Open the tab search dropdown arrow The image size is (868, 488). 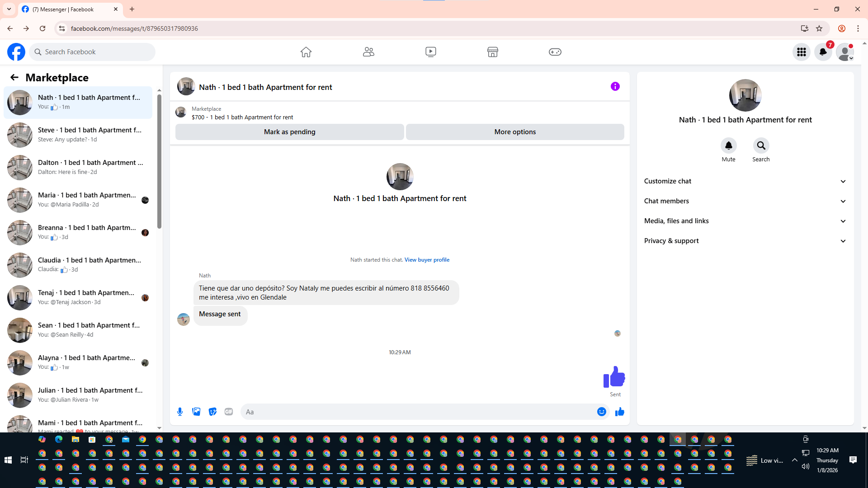pos(9,9)
